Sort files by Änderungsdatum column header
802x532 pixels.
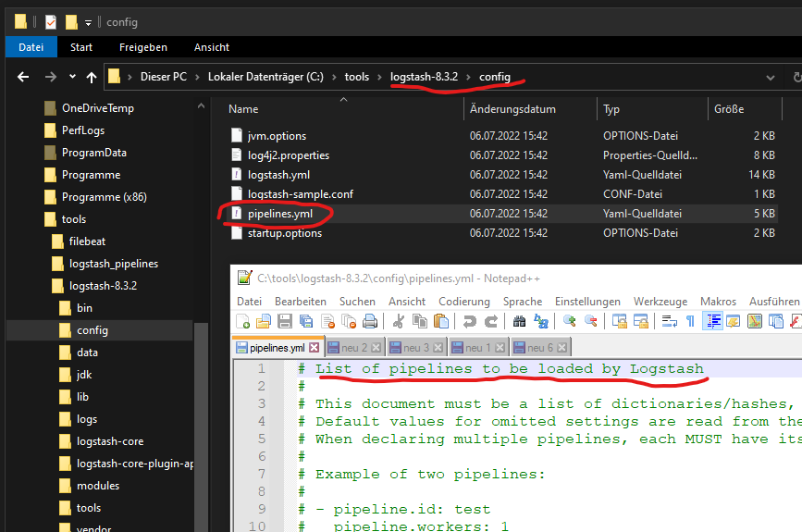pos(512,109)
